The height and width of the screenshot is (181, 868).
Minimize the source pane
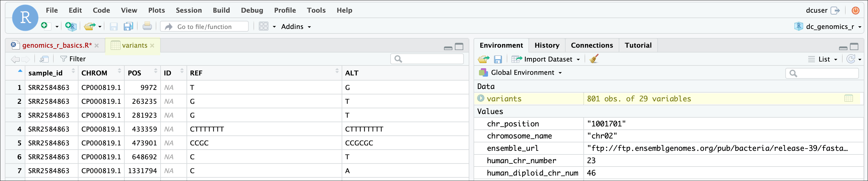point(448,48)
